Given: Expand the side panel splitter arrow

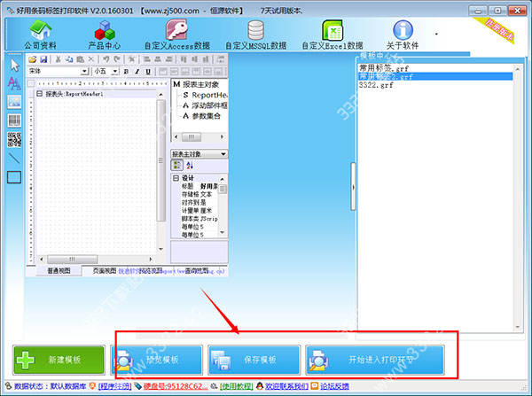Looking at the screenshot, I should tap(353, 186).
